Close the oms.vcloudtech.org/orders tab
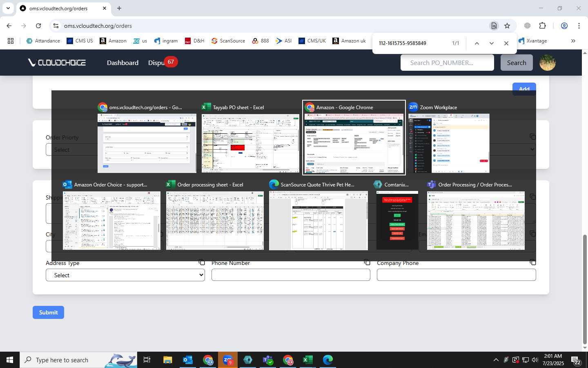The image size is (588, 368). [x=105, y=8]
